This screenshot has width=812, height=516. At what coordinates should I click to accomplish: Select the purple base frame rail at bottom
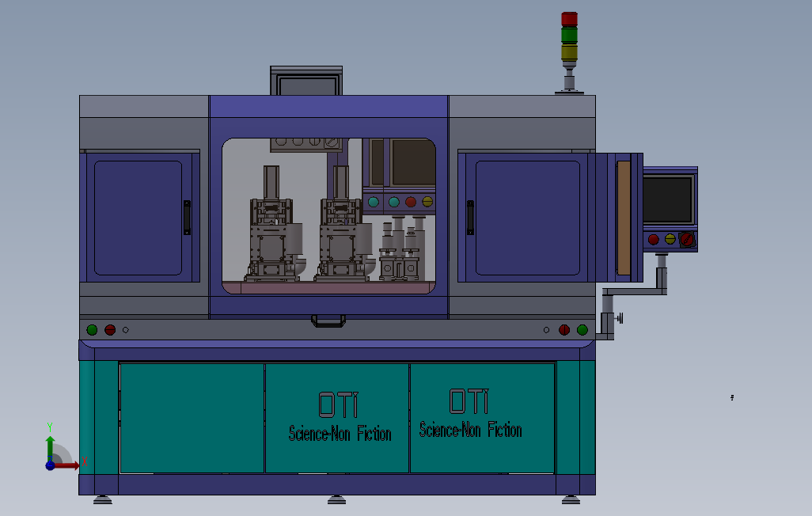[x=336, y=484]
